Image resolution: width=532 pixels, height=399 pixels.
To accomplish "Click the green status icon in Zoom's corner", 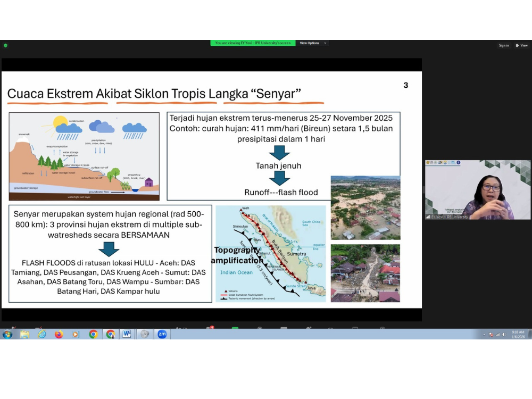I will [5, 45].
